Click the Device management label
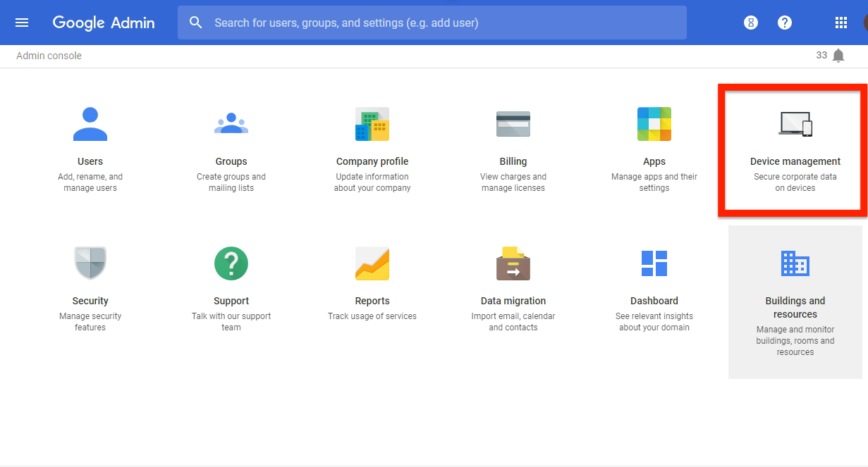Image resolution: width=868 pixels, height=467 pixels. click(x=795, y=161)
